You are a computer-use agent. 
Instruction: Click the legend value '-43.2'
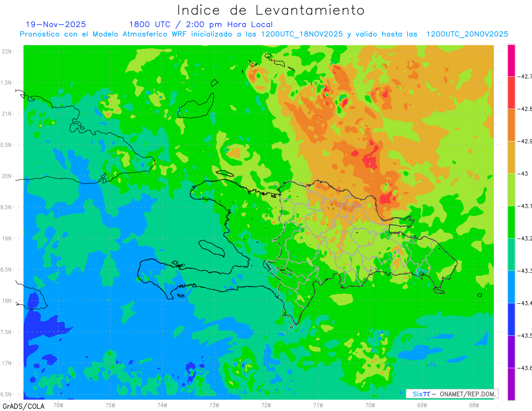click(524, 239)
